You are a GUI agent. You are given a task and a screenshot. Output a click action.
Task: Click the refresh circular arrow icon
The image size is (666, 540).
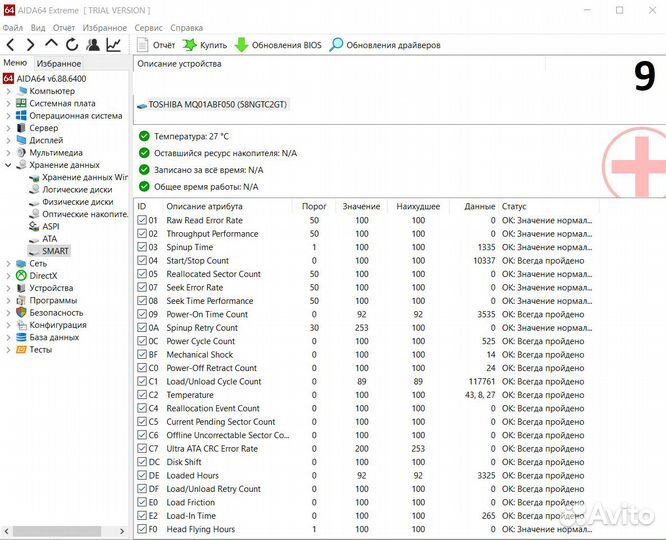pos(72,45)
